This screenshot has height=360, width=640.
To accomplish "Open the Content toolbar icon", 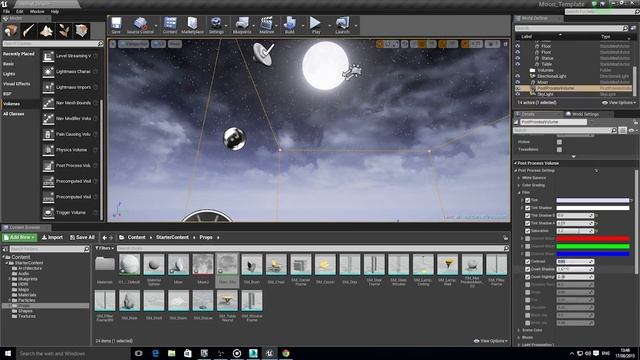I will tap(170, 25).
